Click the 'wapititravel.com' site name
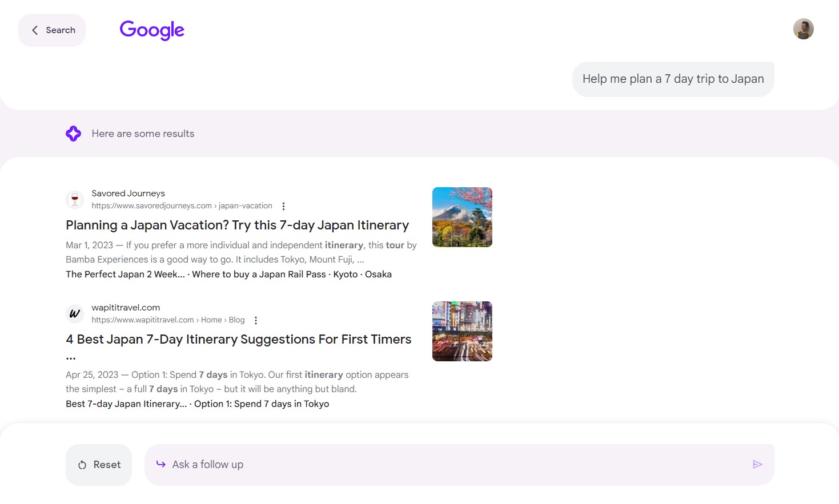The height and width of the screenshot is (504, 839). tap(126, 308)
